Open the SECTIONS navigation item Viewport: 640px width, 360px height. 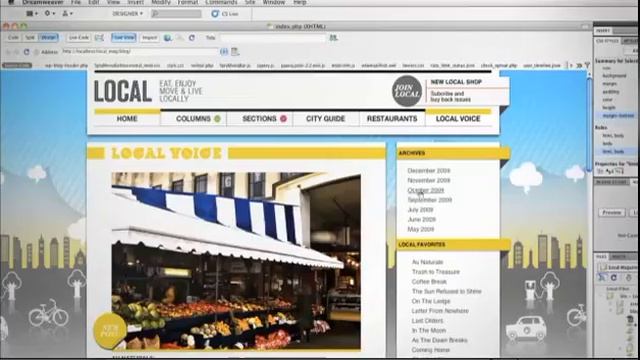tap(259, 119)
